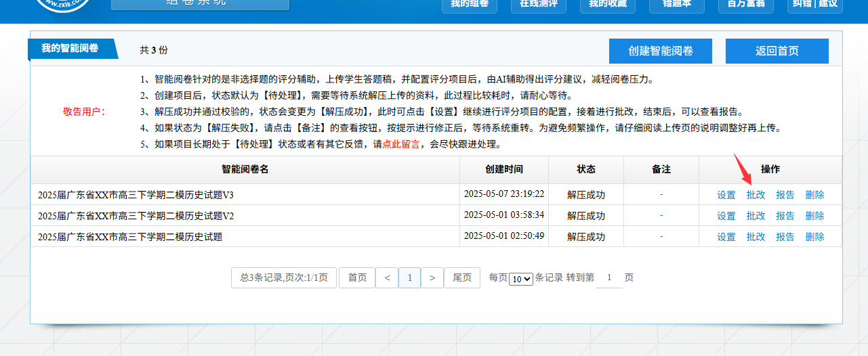
Task: View 报告 for the V2 exam row
Action: (785, 216)
